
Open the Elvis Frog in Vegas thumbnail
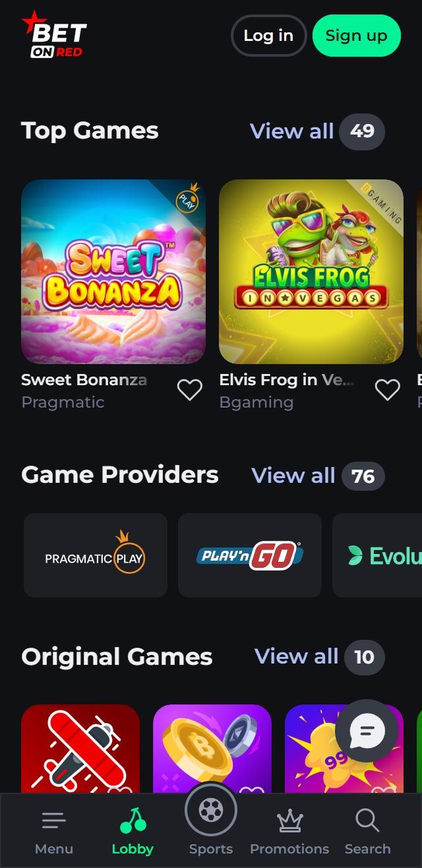[x=311, y=270]
